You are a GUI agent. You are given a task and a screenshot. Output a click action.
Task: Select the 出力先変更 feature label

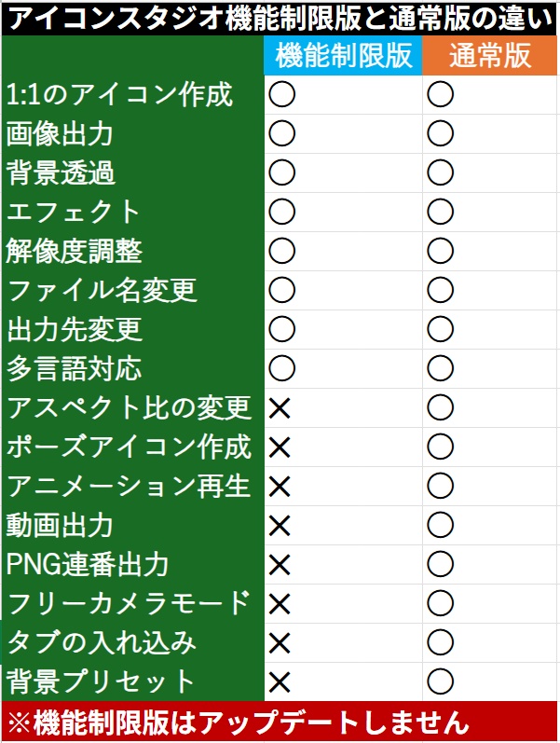click(75, 330)
